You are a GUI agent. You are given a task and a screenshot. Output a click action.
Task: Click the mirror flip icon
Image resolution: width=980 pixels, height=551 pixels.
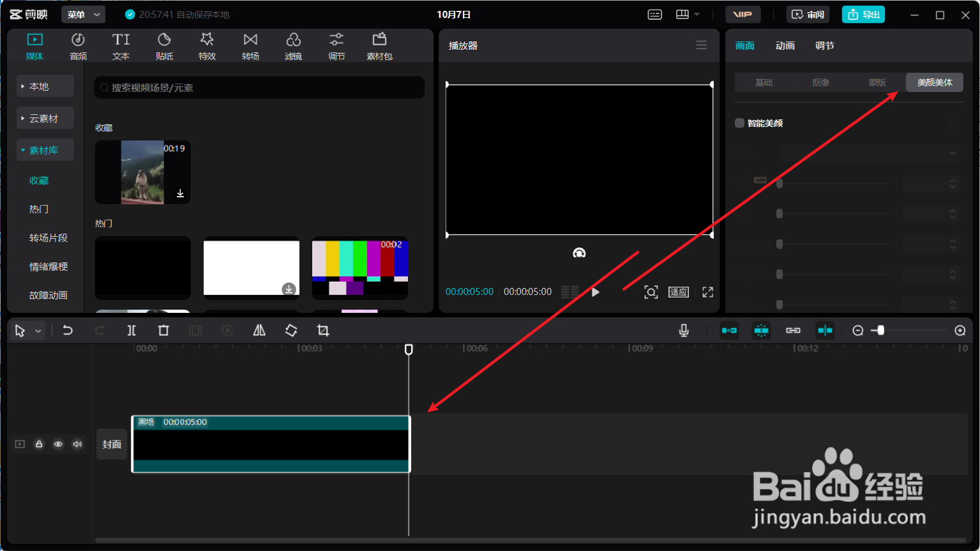(259, 330)
